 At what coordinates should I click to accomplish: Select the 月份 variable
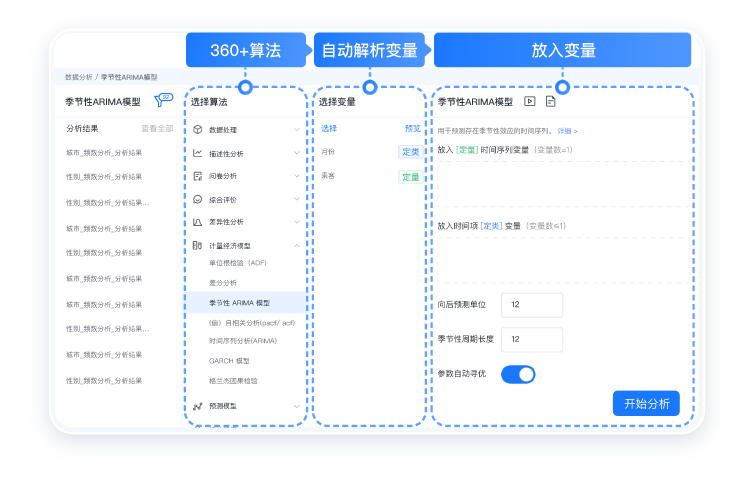coord(328,152)
